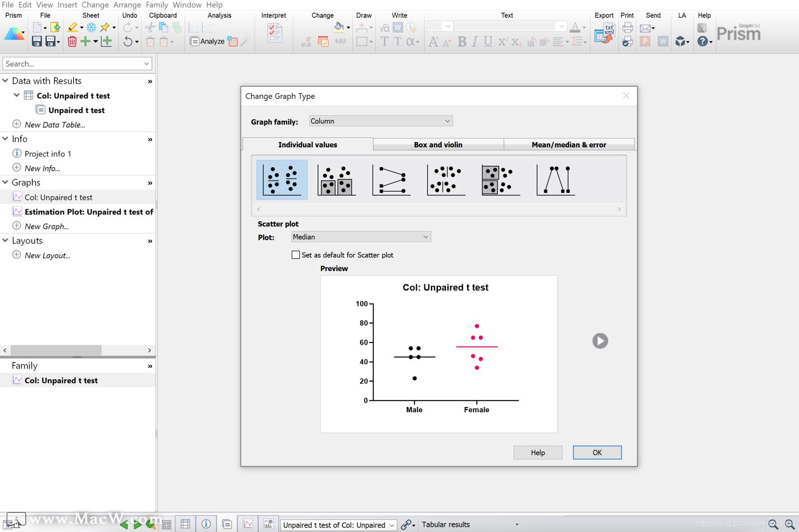This screenshot has height=532, width=799.
Task: Click the Help button in dialog
Action: (x=538, y=453)
